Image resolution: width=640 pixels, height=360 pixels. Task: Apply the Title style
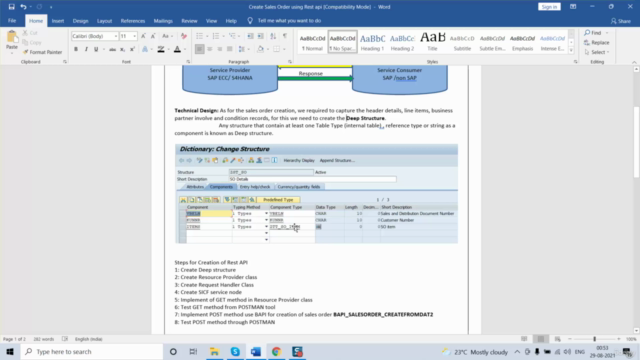click(432, 42)
